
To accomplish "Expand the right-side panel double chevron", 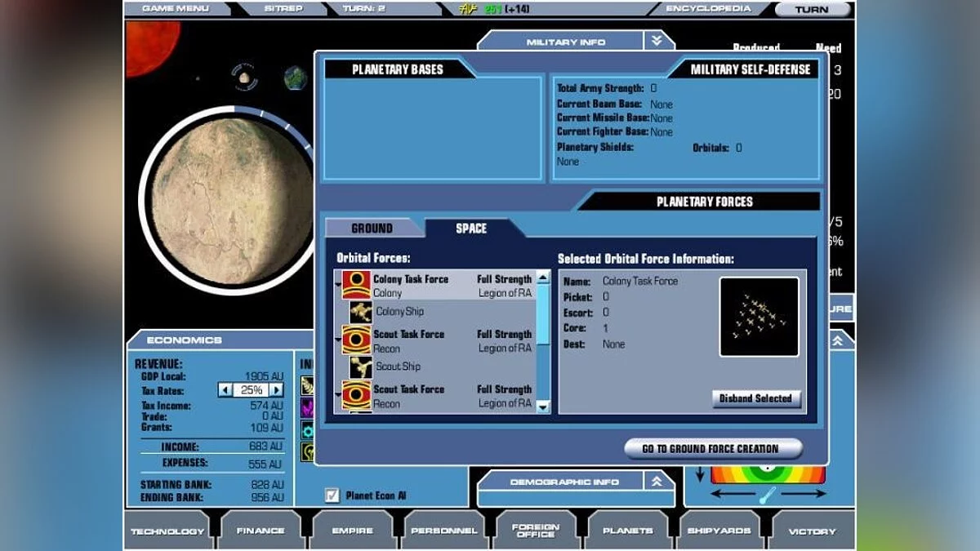I will coord(837,342).
